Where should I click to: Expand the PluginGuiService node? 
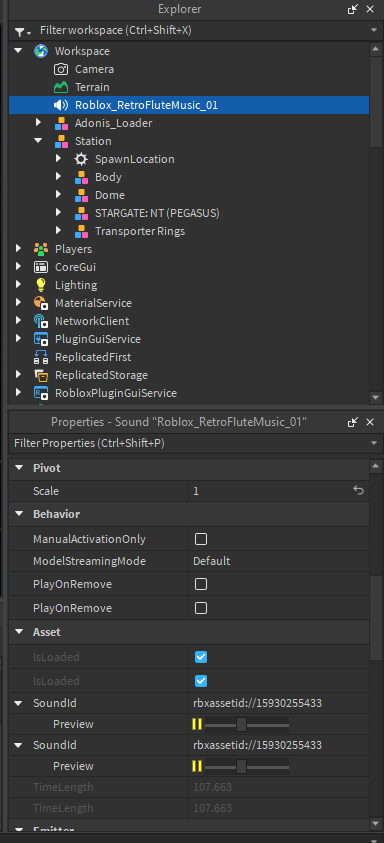(x=18, y=339)
